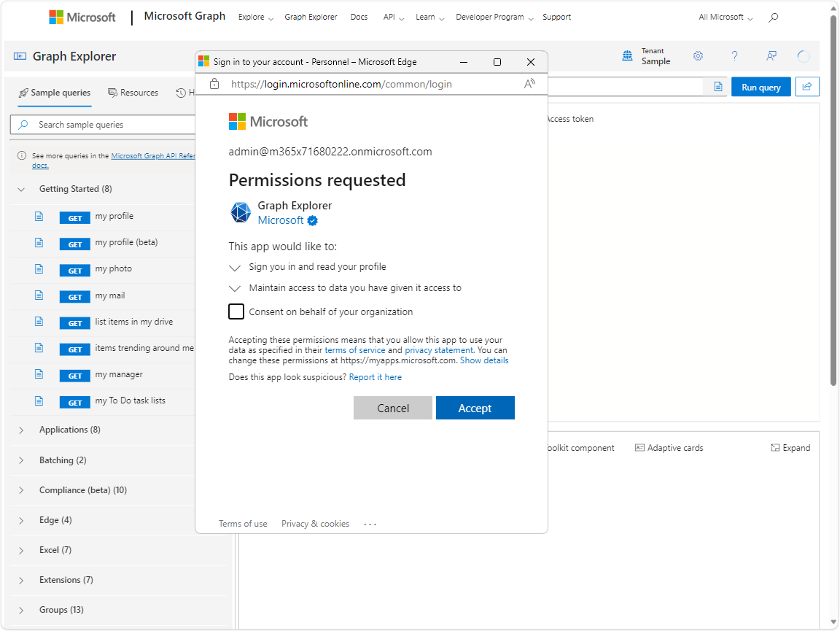Click the document icon beside Run query

coord(718,87)
